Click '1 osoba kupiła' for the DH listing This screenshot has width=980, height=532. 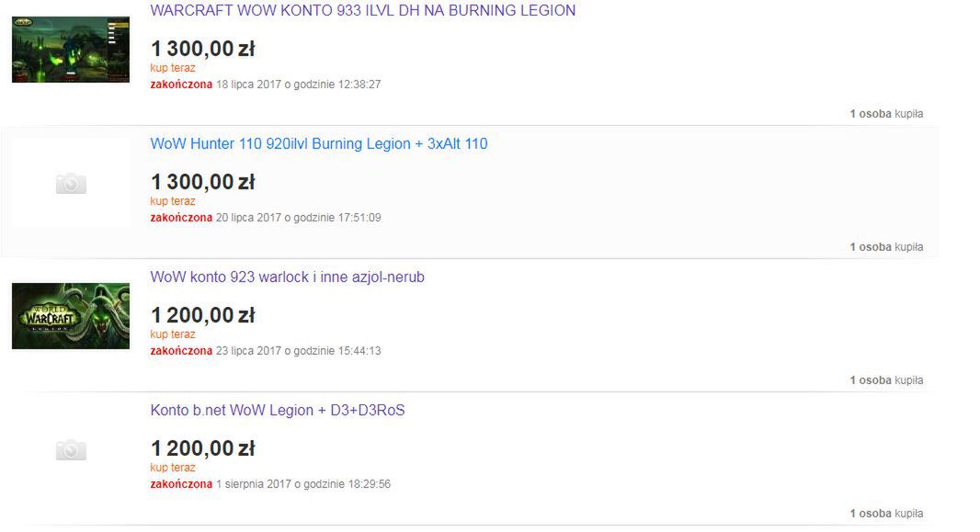886,114
